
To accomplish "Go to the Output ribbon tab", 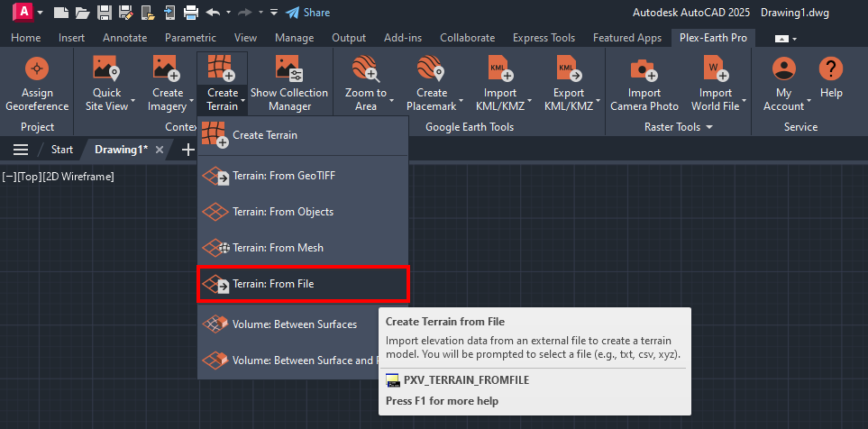I will [x=349, y=38].
